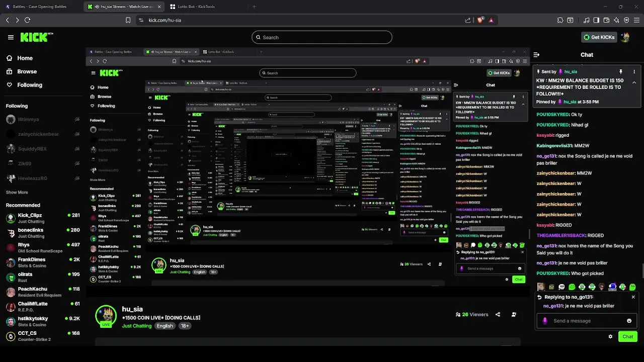Click the English language tag

tap(165, 326)
